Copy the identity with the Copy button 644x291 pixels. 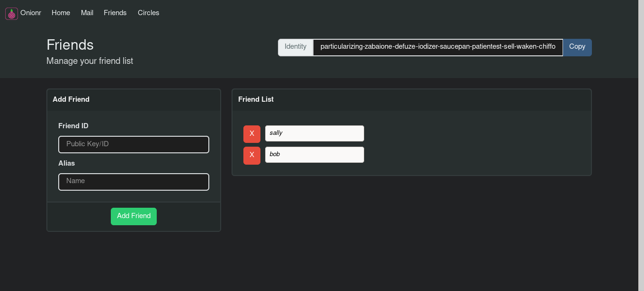[577, 47]
